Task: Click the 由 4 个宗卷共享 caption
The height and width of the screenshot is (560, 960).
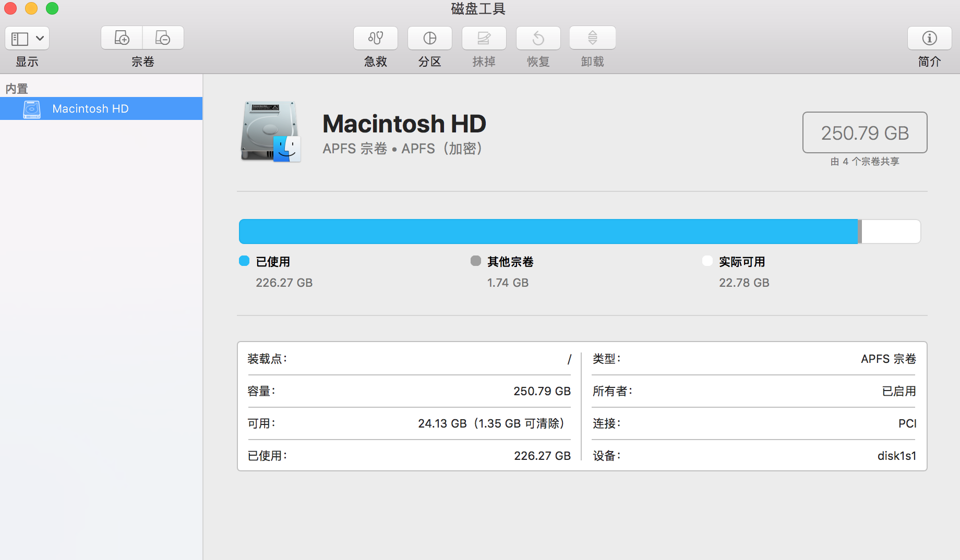Action: click(865, 162)
